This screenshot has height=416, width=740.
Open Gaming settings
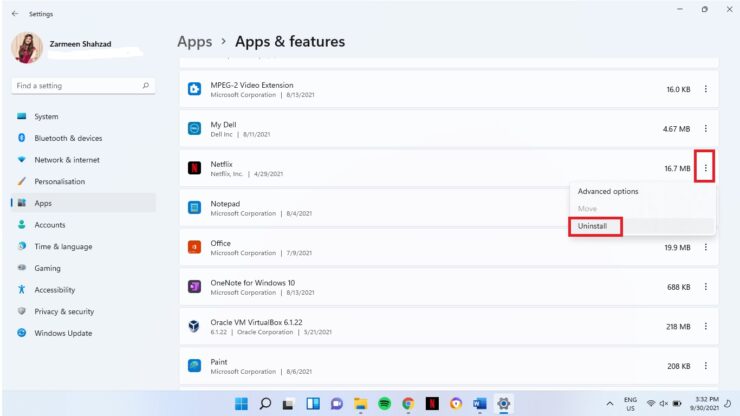pos(83,268)
